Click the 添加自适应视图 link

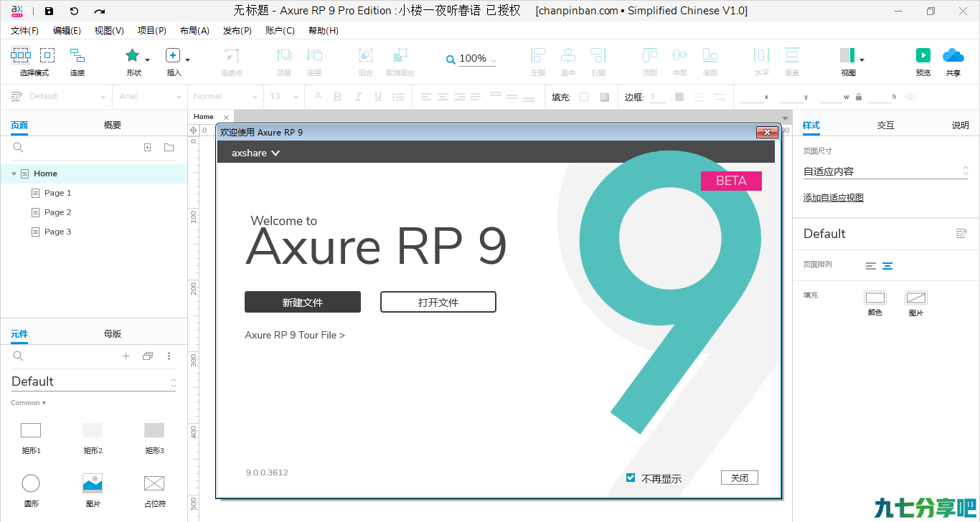pyautogui.click(x=834, y=198)
